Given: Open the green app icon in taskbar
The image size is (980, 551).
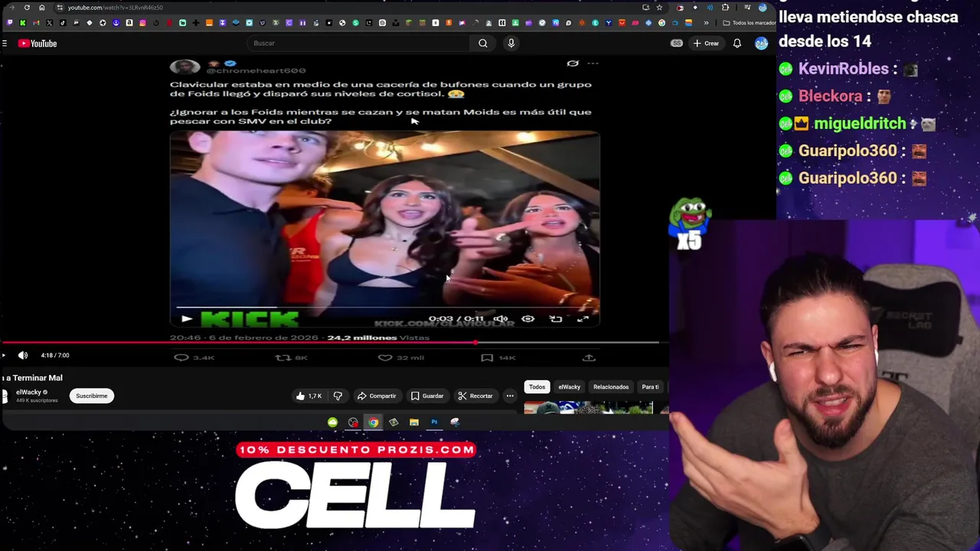Looking at the screenshot, I should click(x=332, y=422).
